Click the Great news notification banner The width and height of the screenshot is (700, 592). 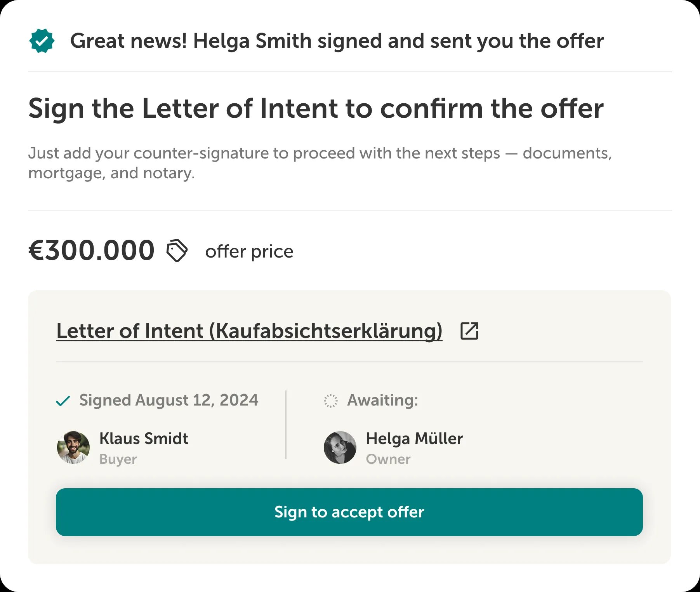point(337,40)
